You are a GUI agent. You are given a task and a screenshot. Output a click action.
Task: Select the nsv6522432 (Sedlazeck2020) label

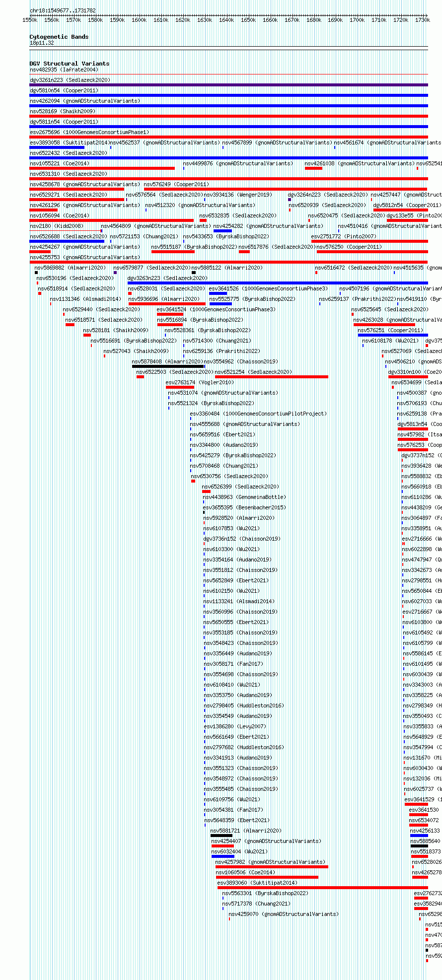(x=69, y=153)
